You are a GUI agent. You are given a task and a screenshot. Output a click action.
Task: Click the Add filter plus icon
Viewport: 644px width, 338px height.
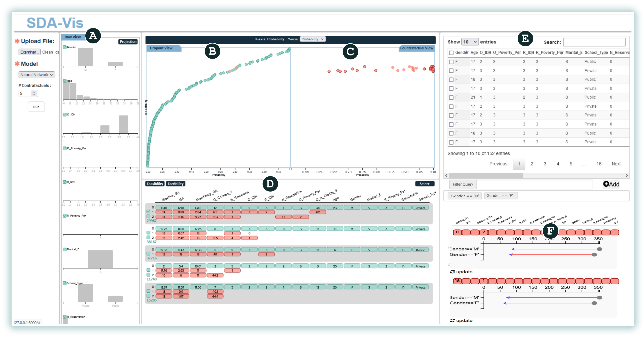606,184
